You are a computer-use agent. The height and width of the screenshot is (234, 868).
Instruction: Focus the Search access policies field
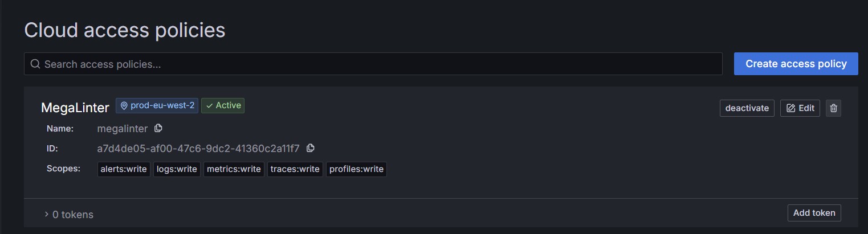coord(376,64)
